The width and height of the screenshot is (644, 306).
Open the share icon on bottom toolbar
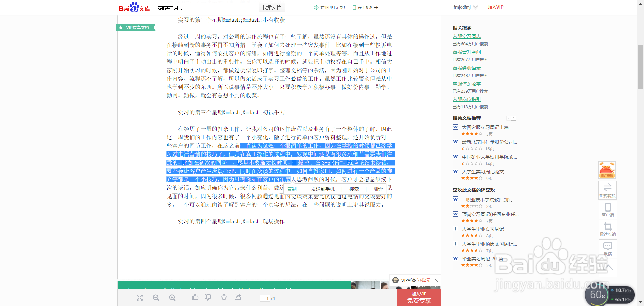coord(238,297)
